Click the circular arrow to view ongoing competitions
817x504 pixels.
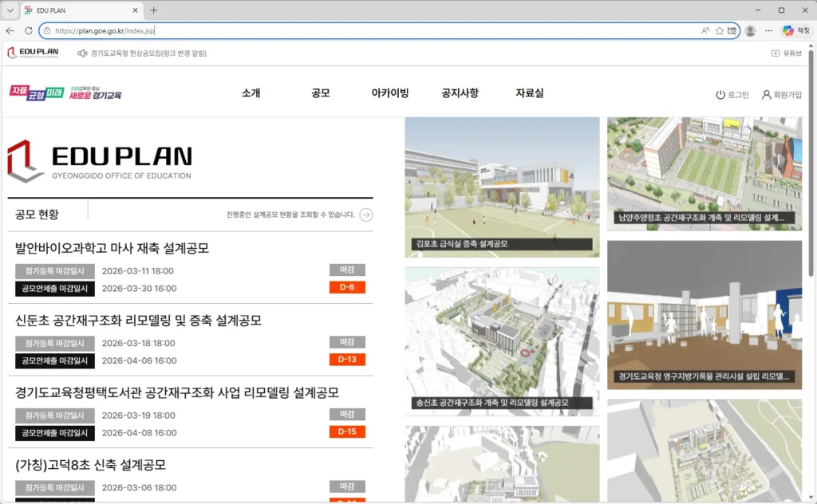(365, 215)
